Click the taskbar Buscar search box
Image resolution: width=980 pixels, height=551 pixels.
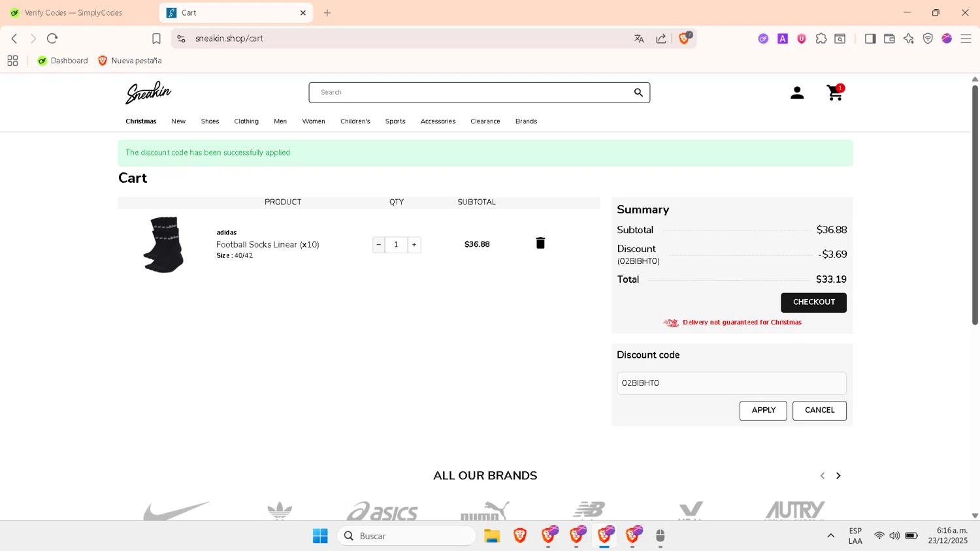[406, 536]
